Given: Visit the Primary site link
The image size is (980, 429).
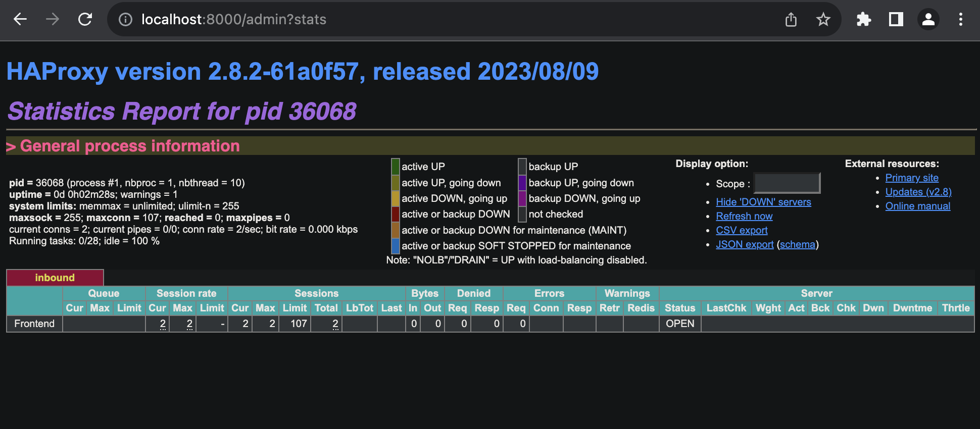Looking at the screenshot, I should pos(912,178).
